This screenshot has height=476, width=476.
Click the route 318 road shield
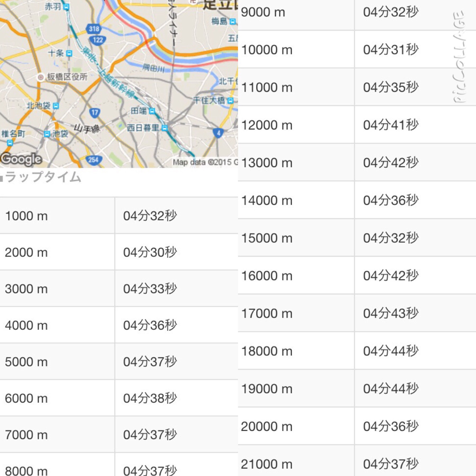pyautogui.click(x=94, y=29)
